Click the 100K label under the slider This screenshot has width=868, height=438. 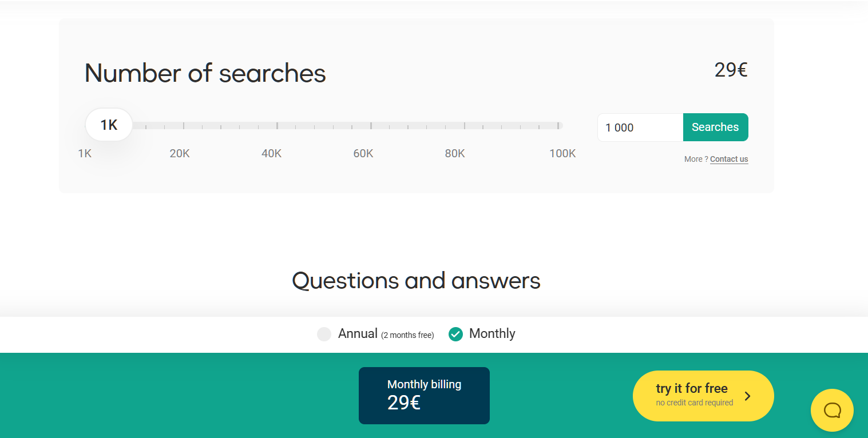[x=562, y=153]
